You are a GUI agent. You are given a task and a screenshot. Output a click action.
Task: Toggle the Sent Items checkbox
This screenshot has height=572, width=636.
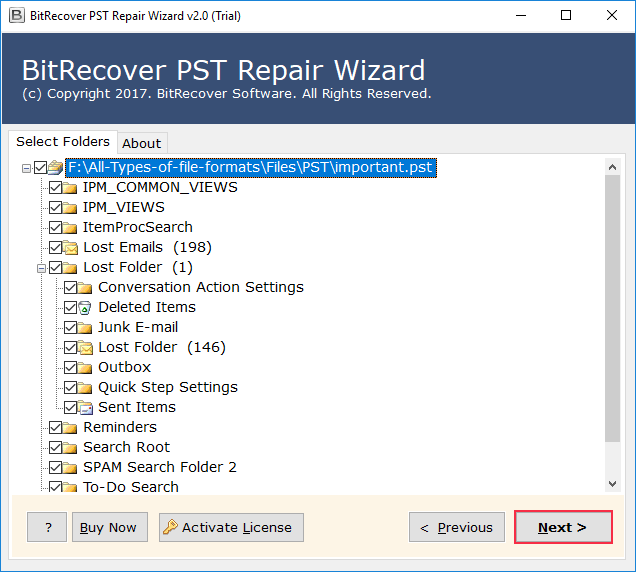tap(71, 407)
